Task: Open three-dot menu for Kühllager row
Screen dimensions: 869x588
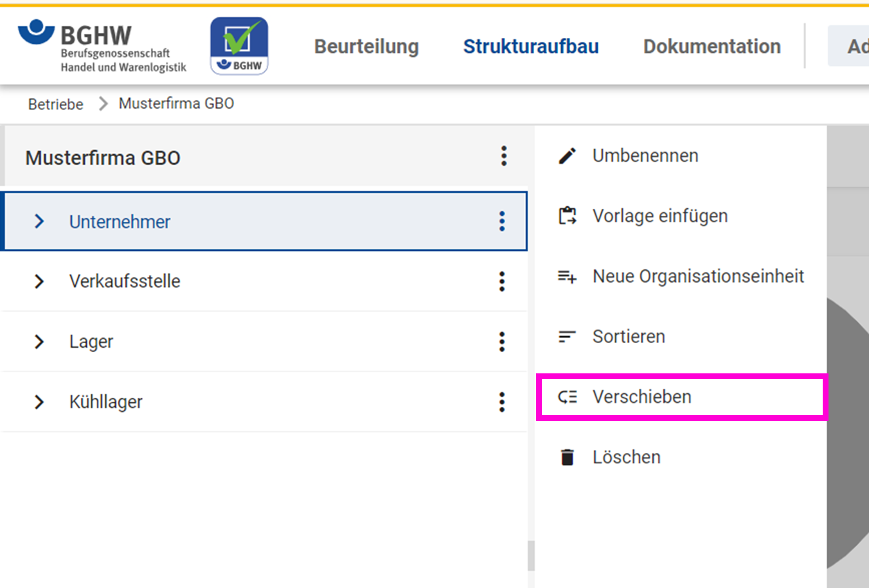Action: [x=502, y=402]
